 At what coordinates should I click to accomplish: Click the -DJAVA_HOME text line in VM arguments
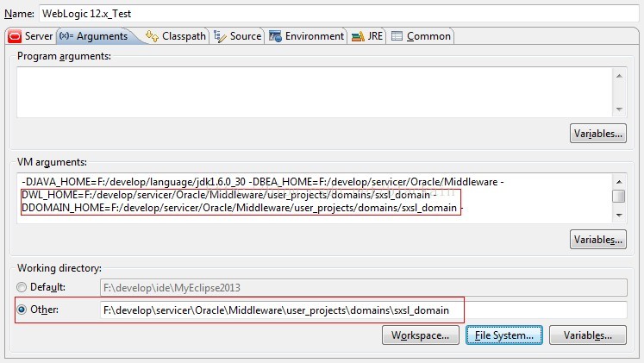263,182
